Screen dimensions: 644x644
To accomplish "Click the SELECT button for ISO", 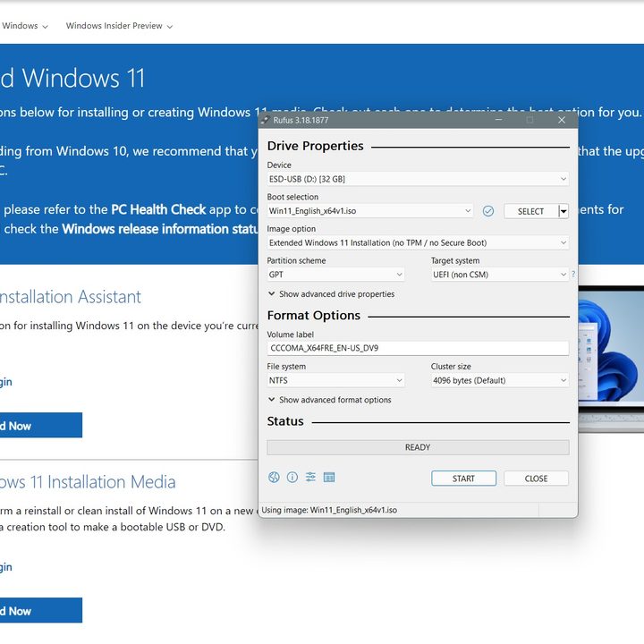I will [x=530, y=211].
